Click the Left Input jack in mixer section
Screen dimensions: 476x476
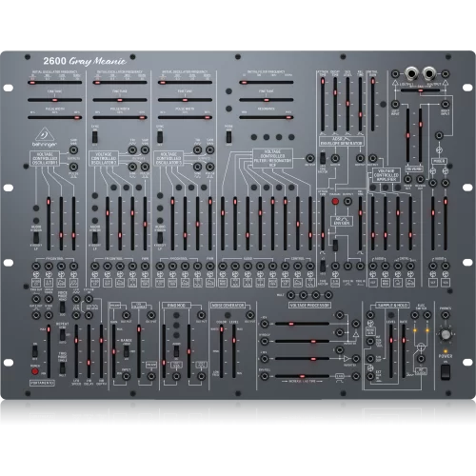[x=395, y=104]
